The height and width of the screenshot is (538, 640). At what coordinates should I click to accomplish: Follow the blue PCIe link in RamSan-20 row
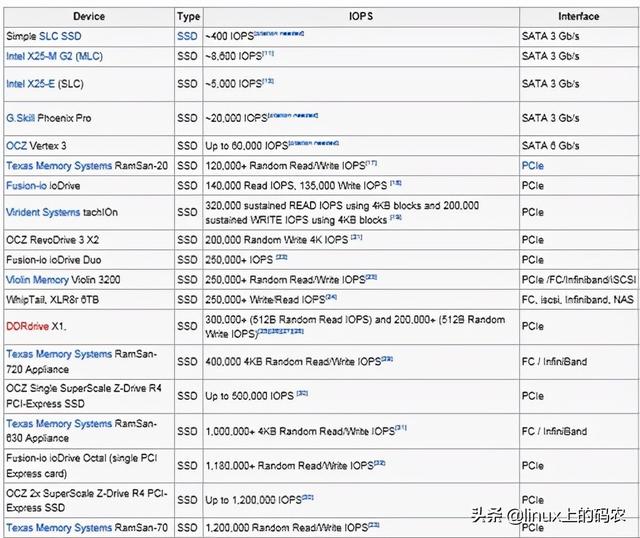click(x=533, y=166)
